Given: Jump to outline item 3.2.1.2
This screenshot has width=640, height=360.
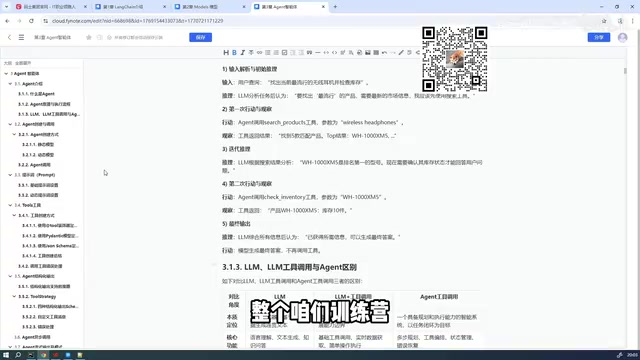Looking at the screenshot, I should click(x=38, y=155).
